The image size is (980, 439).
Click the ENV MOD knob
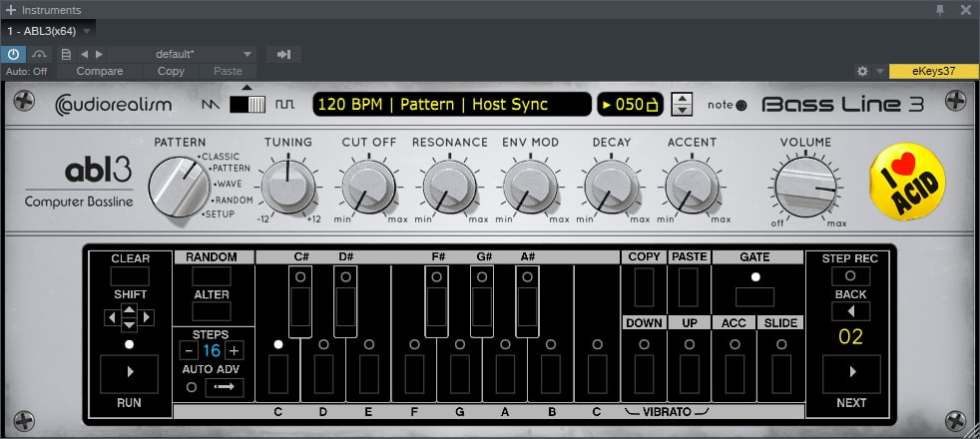tap(530, 187)
